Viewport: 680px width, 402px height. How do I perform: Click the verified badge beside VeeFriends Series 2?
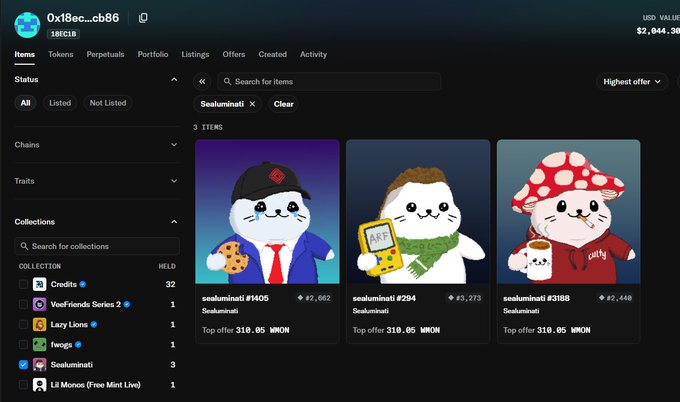click(127, 304)
